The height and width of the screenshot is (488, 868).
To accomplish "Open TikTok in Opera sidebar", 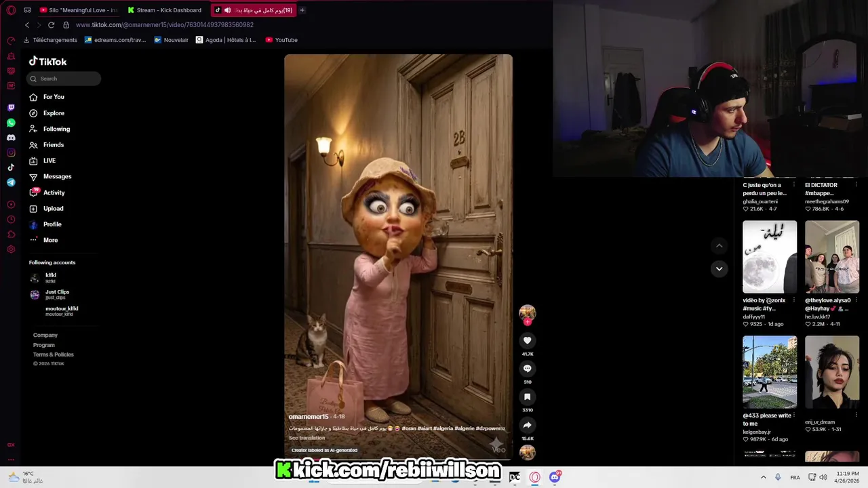I will [x=11, y=167].
